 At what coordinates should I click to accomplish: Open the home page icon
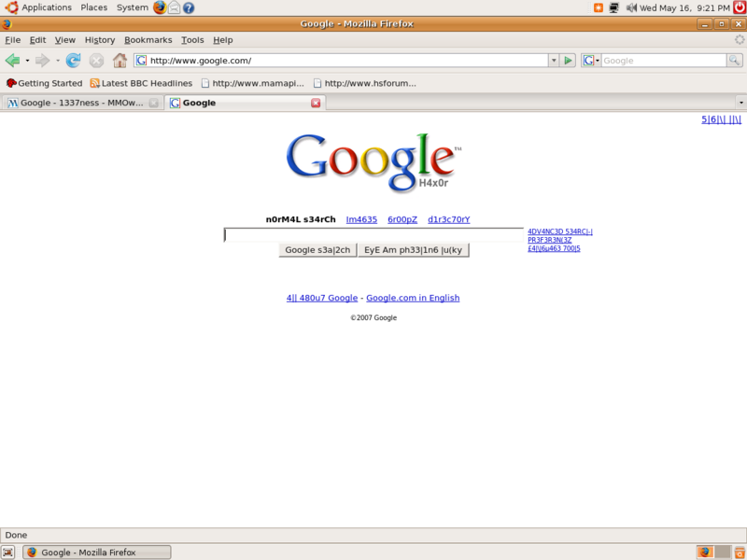tap(120, 61)
